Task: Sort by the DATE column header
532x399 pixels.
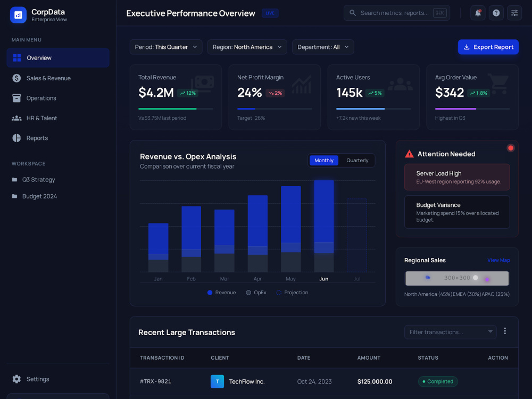Action: pos(304,358)
